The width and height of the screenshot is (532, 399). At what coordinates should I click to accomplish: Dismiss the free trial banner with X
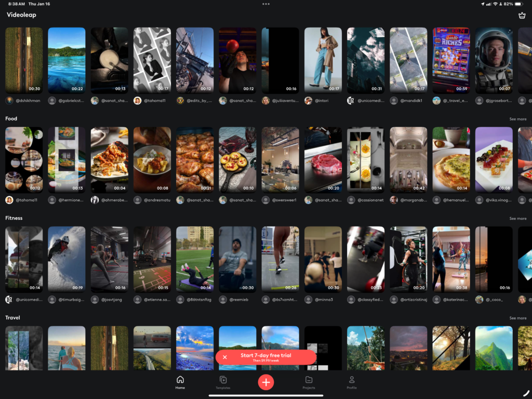tap(224, 357)
